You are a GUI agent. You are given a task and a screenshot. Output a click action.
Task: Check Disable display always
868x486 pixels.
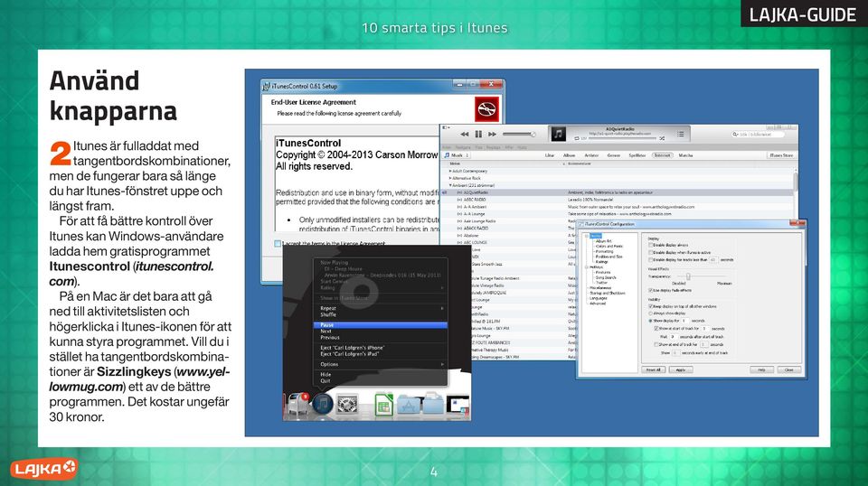651,245
